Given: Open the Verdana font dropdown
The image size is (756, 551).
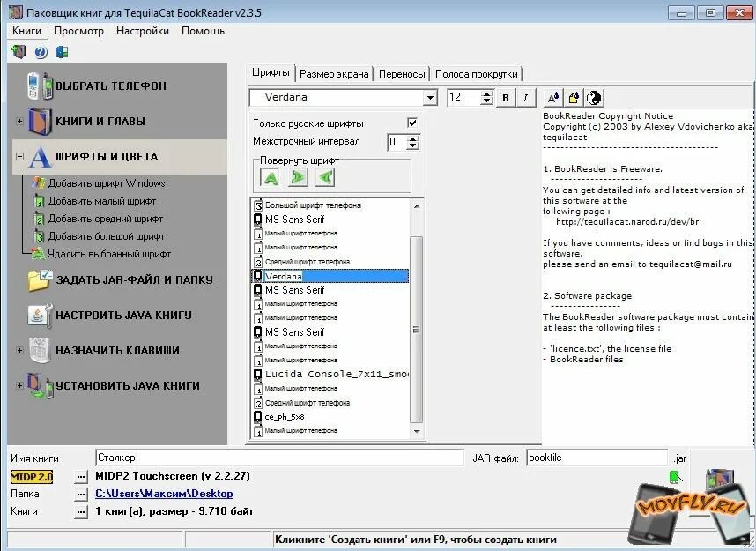Looking at the screenshot, I should click(430, 98).
